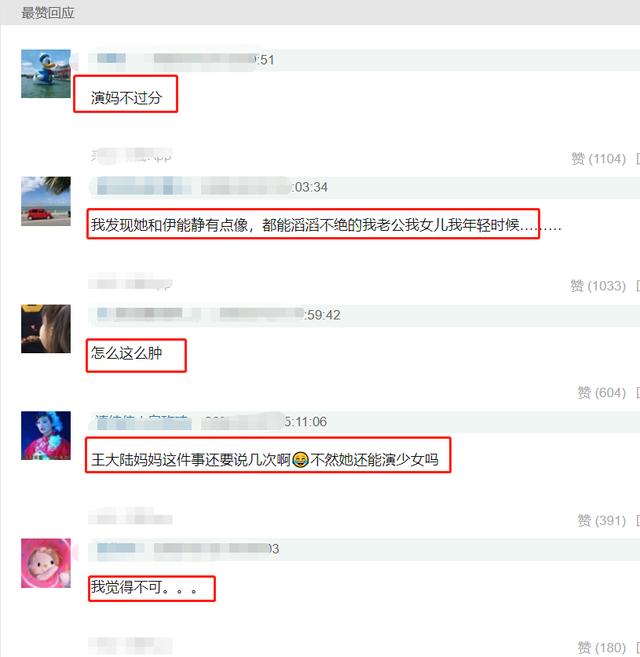Click the comment 怎么这么肿

[126, 353]
